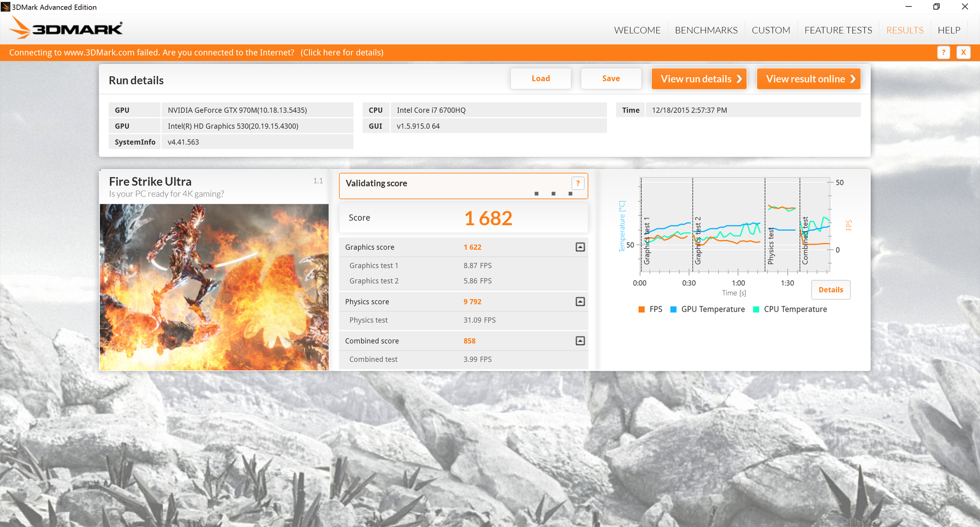The height and width of the screenshot is (527, 980).
Task: Minimize the 3DMark window
Action: [909, 7]
